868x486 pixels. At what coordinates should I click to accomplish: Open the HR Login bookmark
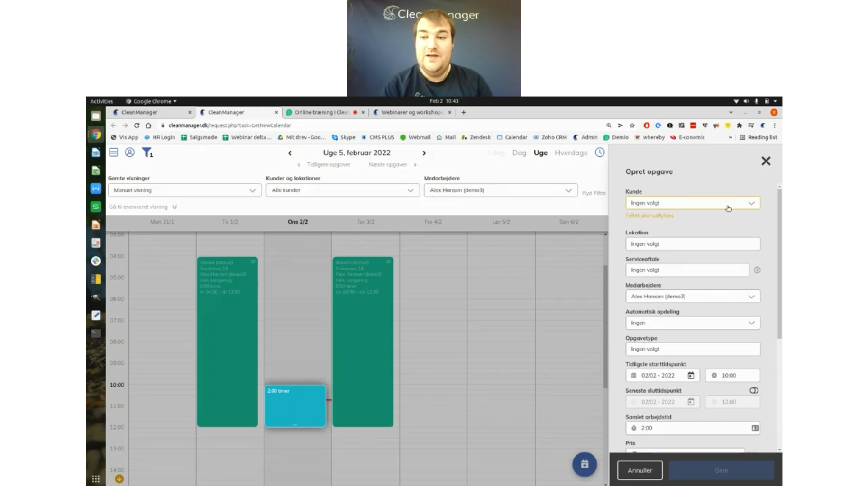point(160,137)
